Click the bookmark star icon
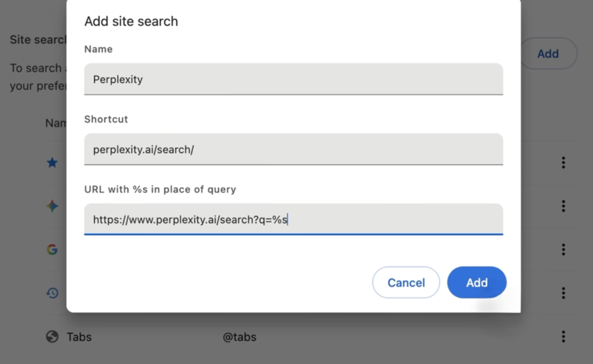The width and height of the screenshot is (593, 364). coord(52,163)
